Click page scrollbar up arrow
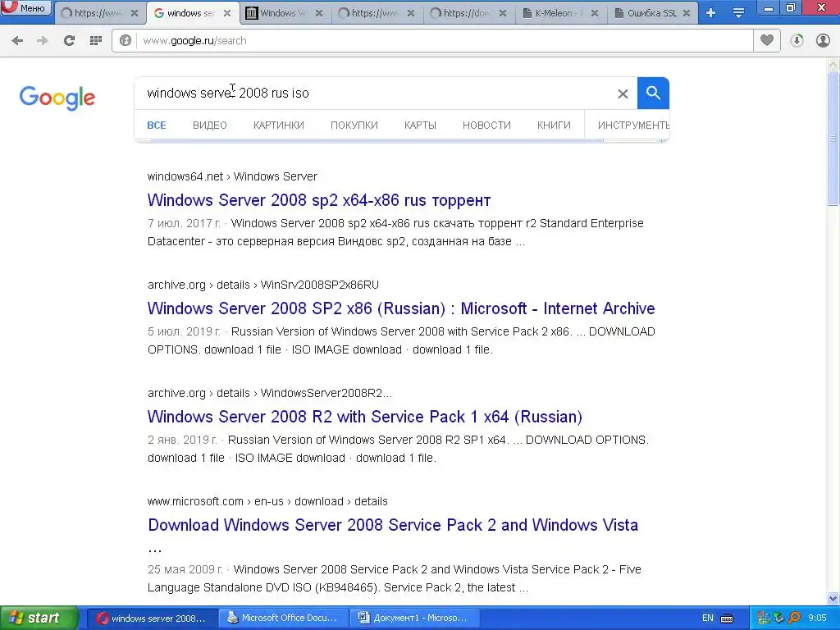The width and height of the screenshot is (840, 630). coord(833,64)
